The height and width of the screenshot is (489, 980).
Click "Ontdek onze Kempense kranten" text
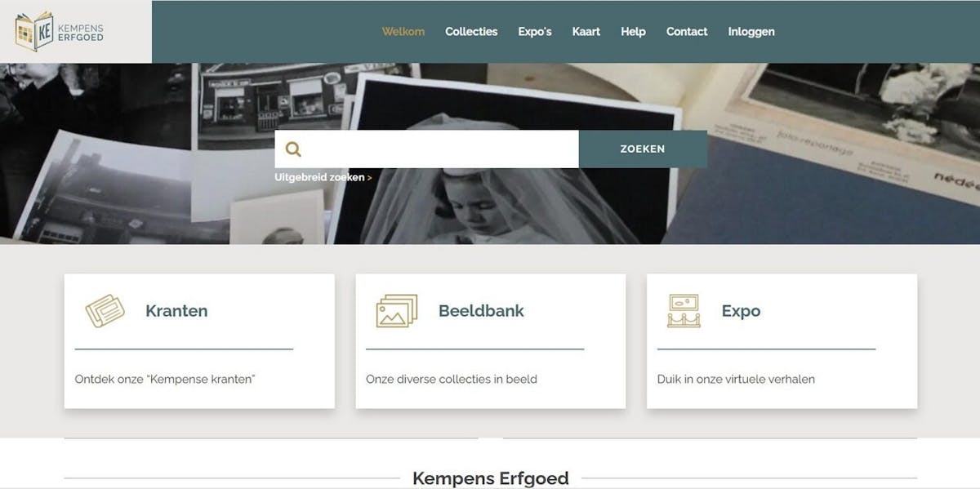(x=165, y=379)
